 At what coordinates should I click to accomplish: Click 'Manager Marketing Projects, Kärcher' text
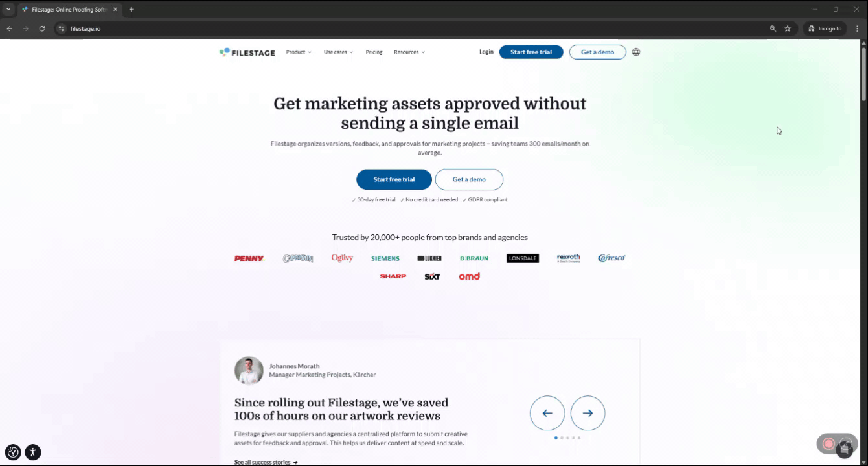tap(323, 375)
